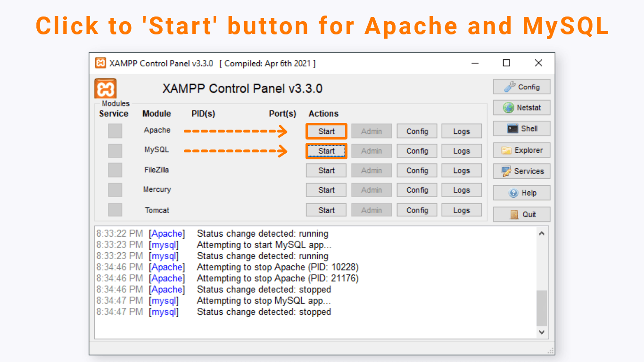Start the Apache module

pos(326,132)
